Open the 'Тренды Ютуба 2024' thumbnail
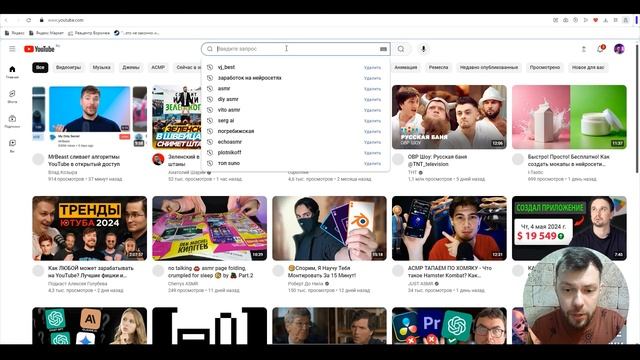Screen dimensions: 640x360 tap(89, 228)
